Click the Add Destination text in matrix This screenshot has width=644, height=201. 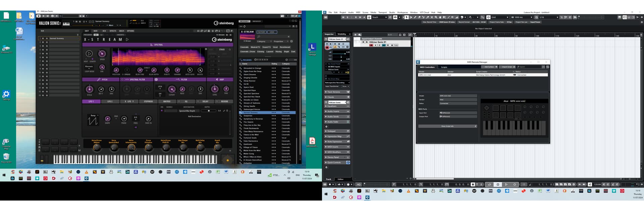click(x=194, y=116)
